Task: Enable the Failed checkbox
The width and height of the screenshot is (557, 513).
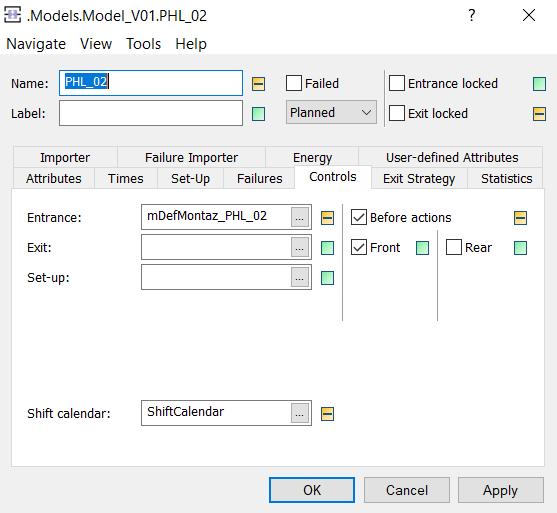Action: point(294,83)
